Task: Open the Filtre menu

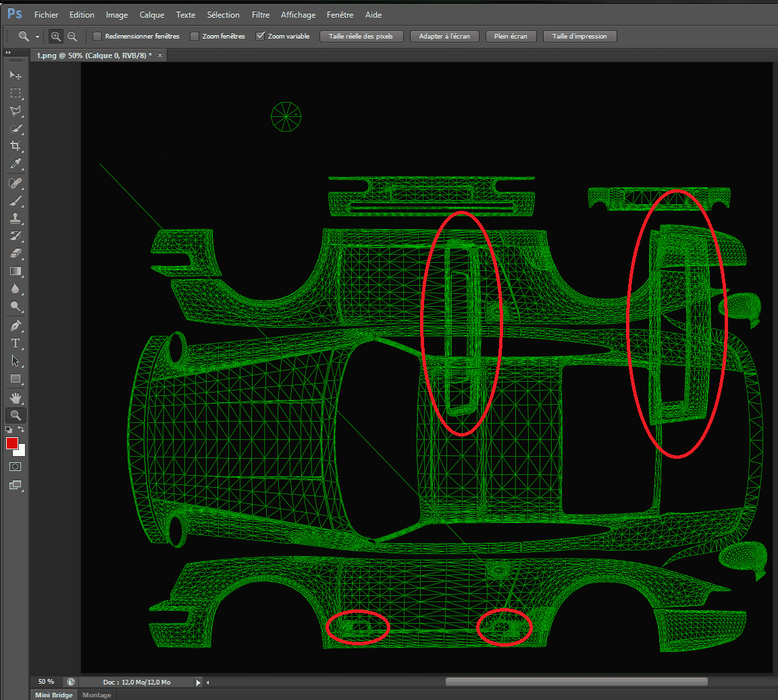Action: coord(261,15)
